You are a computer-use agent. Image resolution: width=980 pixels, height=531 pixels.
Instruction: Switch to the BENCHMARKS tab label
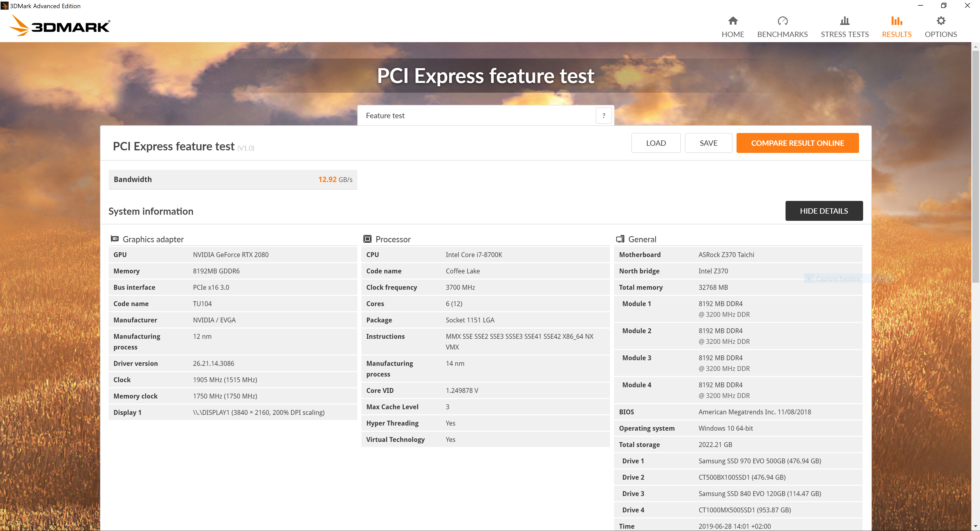[x=782, y=35]
